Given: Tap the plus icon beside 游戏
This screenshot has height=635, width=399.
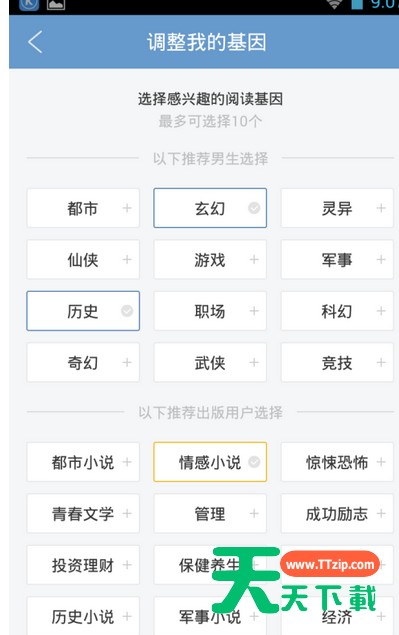Looking at the screenshot, I should pyautogui.click(x=254, y=260).
